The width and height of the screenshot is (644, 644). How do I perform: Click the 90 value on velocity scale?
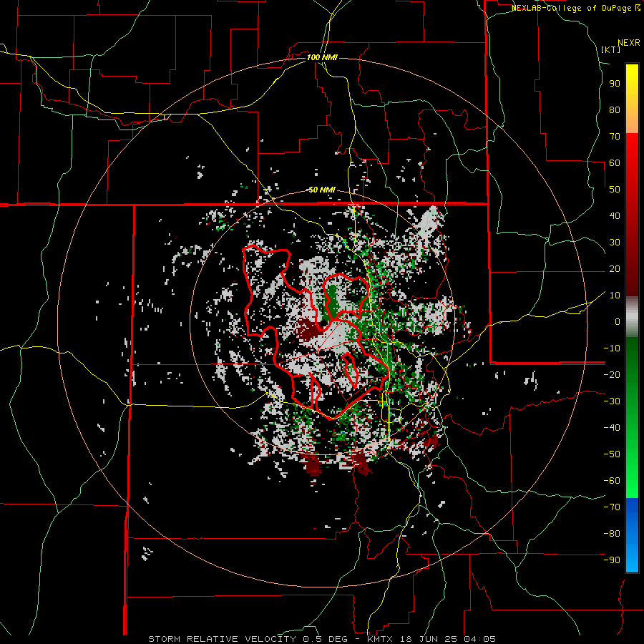[615, 84]
